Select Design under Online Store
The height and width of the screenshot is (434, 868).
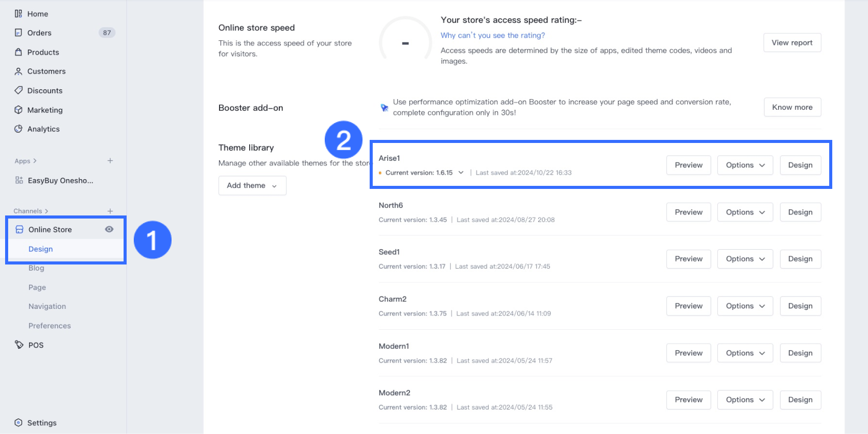[41, 249]
